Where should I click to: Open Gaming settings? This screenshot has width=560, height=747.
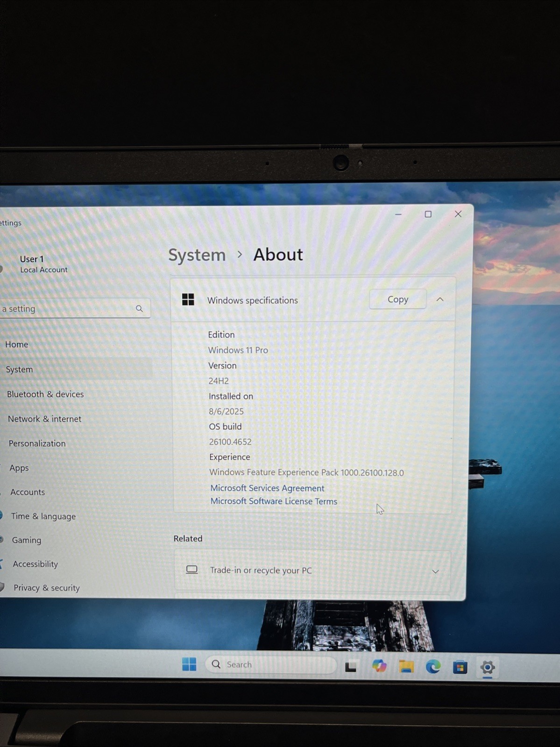pyautogui.click(x=27, y=540)
